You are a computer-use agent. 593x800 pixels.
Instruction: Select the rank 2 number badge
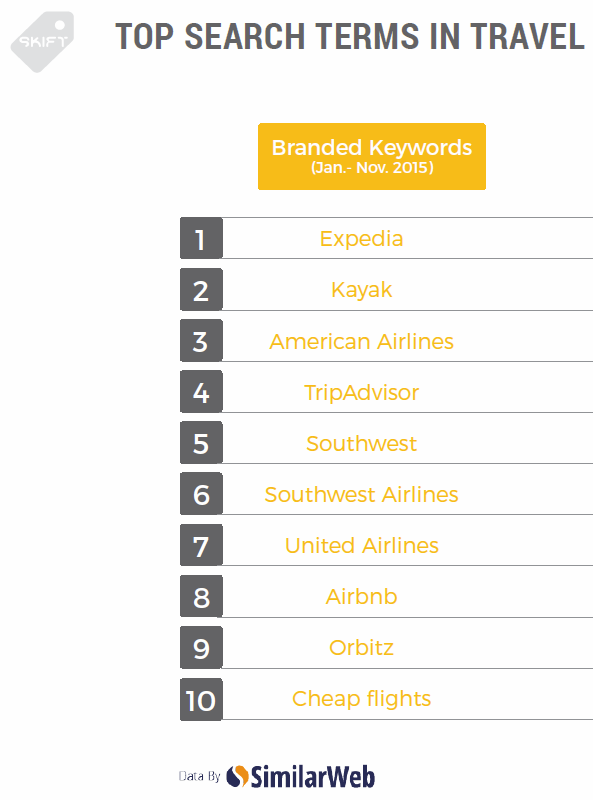click(x=201, y=289)
